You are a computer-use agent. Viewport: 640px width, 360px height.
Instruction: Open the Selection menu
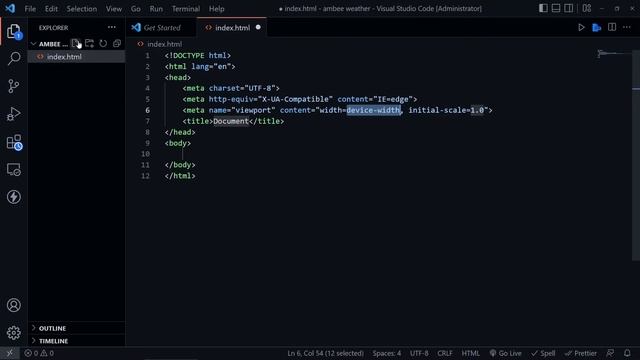82,9
